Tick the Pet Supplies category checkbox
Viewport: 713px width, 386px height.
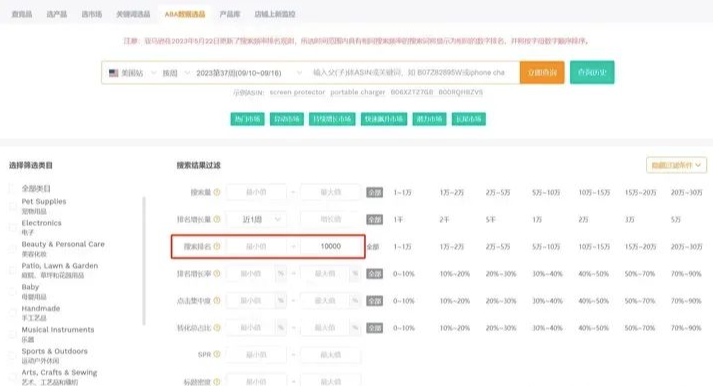[13, 206]
